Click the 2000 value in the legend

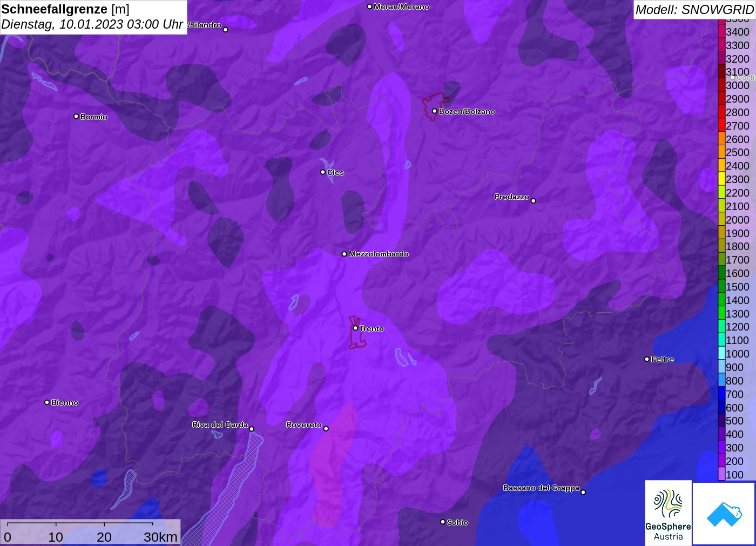point(738,219)
